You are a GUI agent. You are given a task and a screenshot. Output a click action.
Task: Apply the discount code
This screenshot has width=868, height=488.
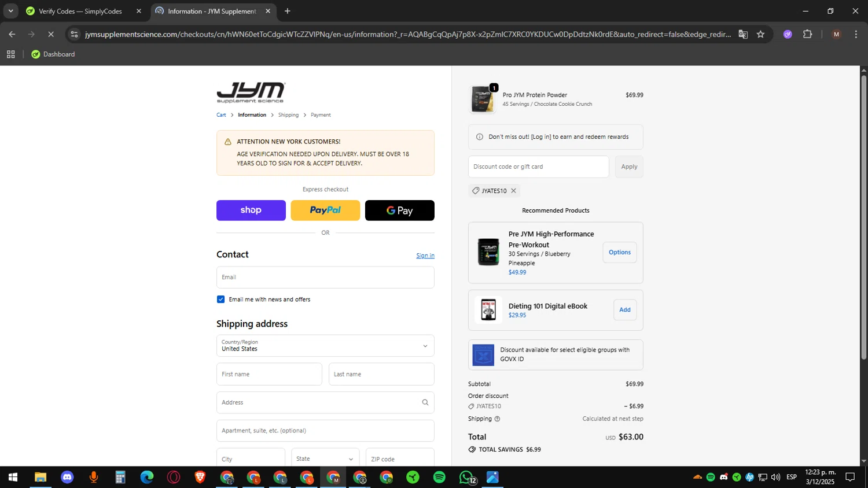pyautogui.click(x=629, y=167)
